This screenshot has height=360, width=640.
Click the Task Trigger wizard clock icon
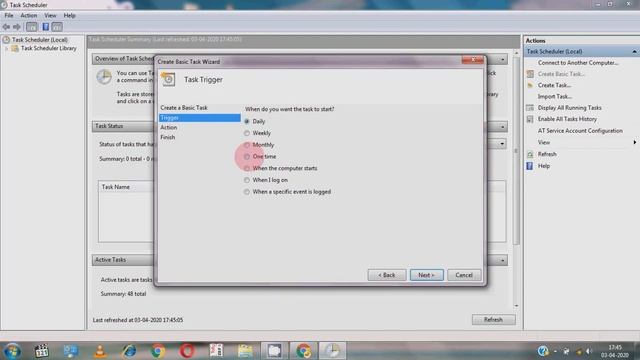168,79
